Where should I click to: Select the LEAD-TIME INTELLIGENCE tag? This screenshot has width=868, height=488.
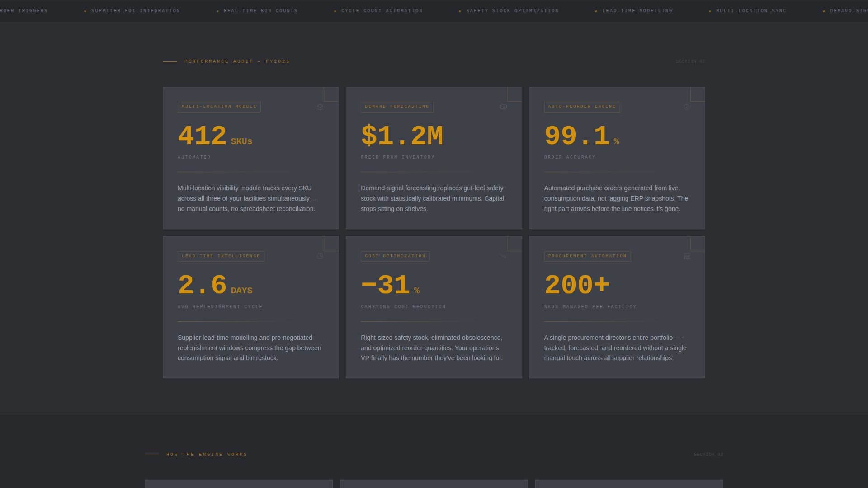click(x=221, y=256)
